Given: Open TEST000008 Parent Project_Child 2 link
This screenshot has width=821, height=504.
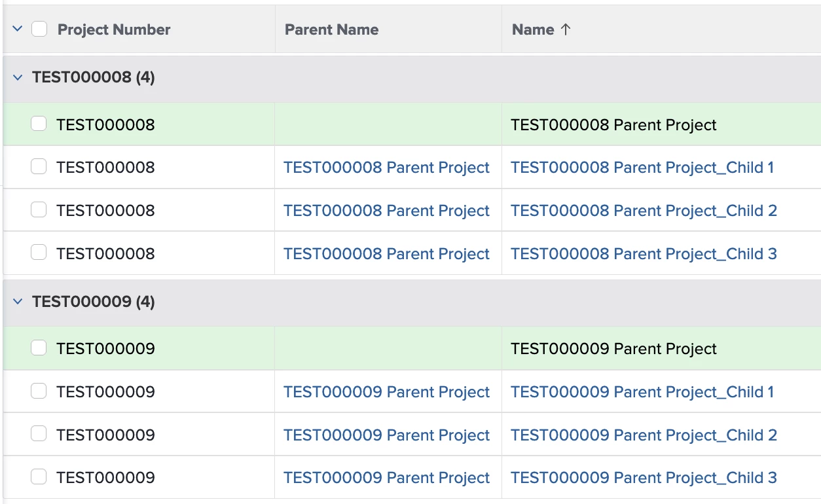Looking at the screenshot, I should point(644,211).
